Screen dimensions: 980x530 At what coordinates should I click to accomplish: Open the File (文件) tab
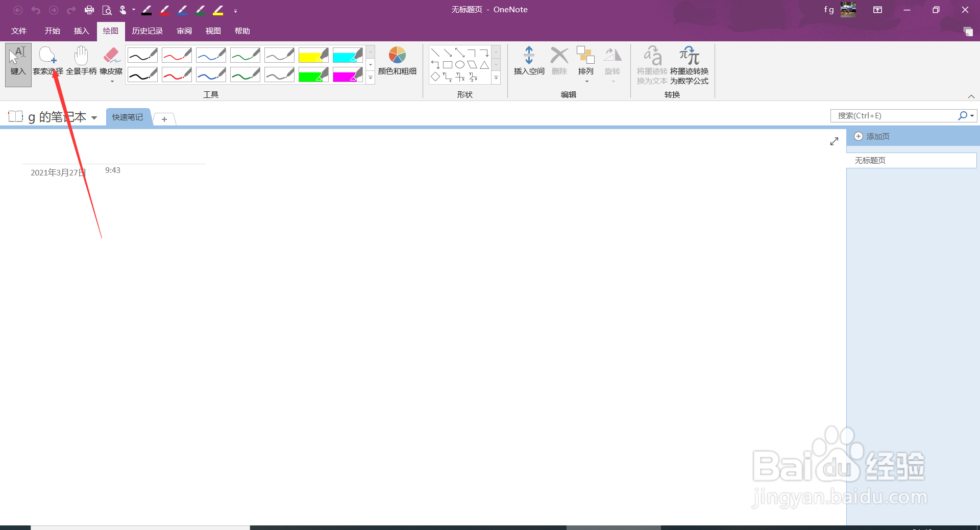point(19,31)
